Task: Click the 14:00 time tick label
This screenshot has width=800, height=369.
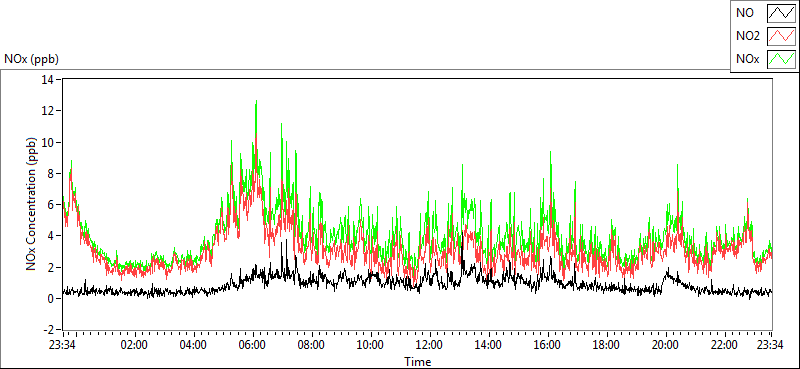Action: click(x=489, y=344)
